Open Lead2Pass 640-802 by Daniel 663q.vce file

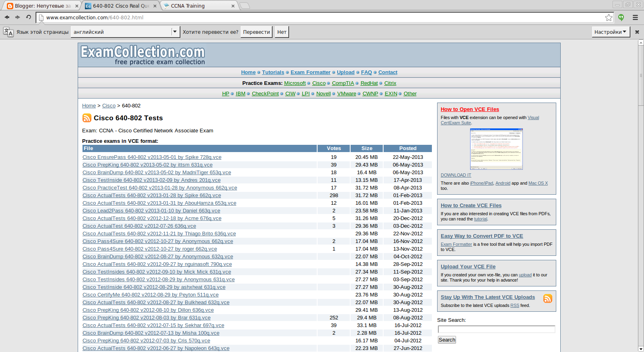(151, 211)
